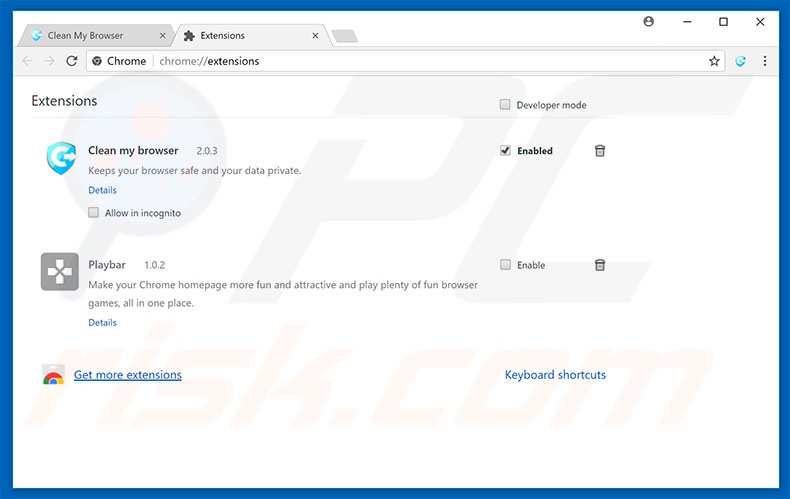Open the Clean My Browser toolbar extension icon

[x=740, y=61]
